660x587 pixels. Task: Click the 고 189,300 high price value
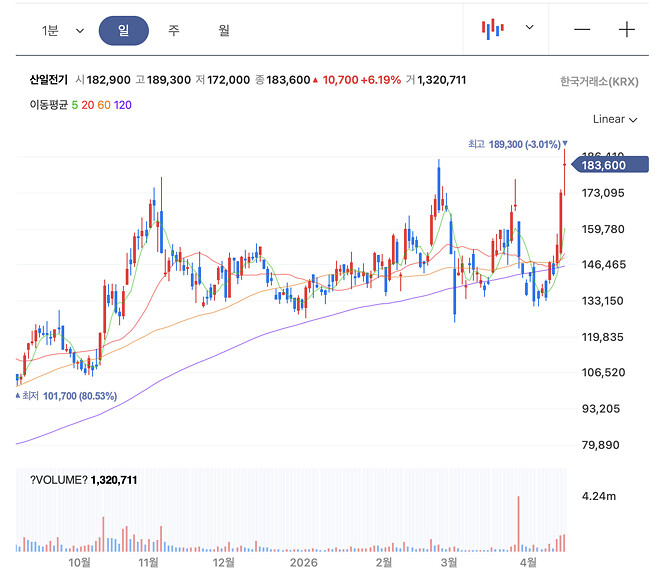click(x=163, y=80)
